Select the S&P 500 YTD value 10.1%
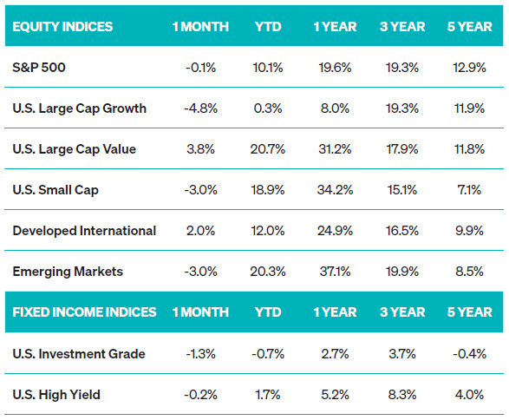Screen dimensions: 509x420 [x=268, y=68]
